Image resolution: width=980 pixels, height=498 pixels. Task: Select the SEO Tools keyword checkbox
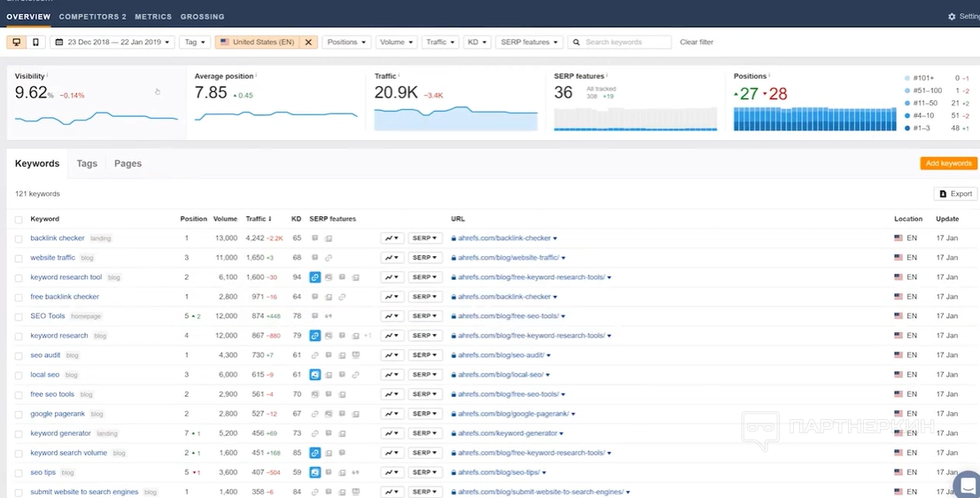[19, 316]
